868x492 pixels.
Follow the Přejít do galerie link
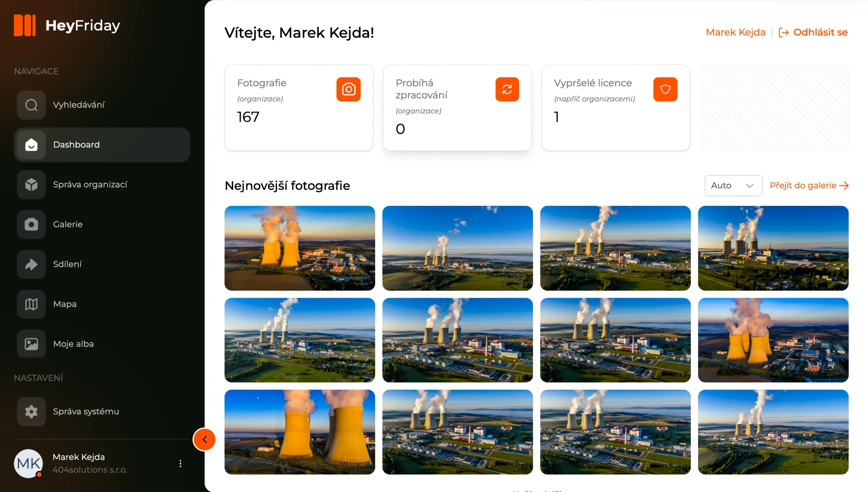tap(809, 186)
